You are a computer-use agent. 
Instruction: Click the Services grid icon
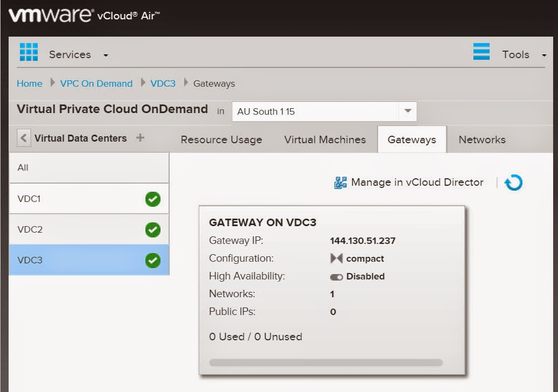29,52
